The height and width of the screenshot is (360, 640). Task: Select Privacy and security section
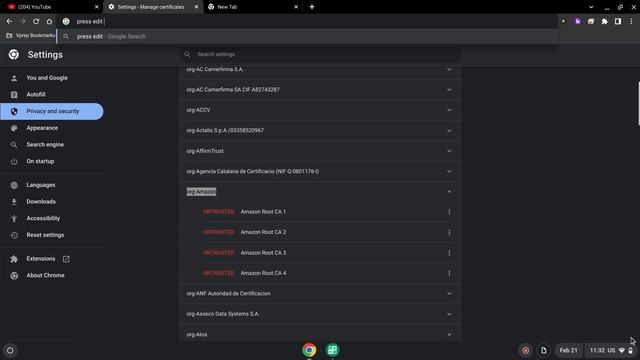52,111
